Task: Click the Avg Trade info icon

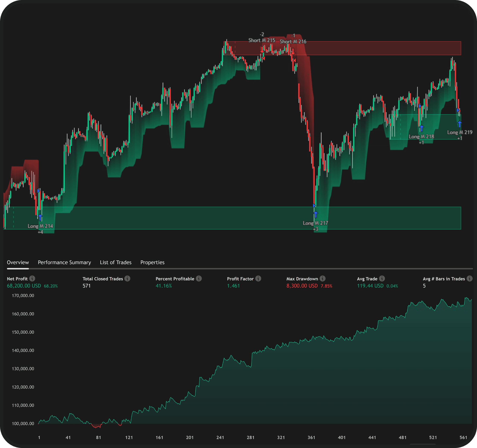Action: [382, 279]
